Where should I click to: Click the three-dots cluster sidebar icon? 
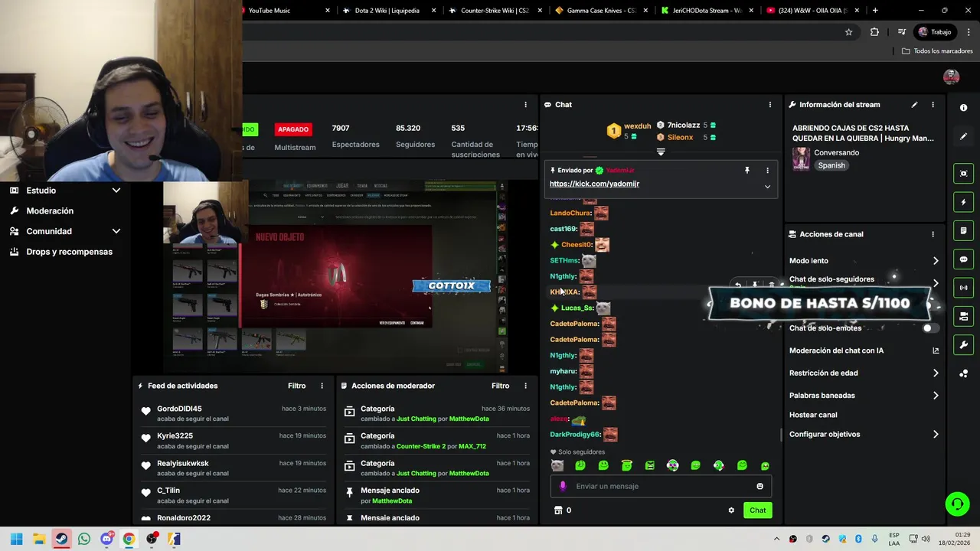(963, 373)
